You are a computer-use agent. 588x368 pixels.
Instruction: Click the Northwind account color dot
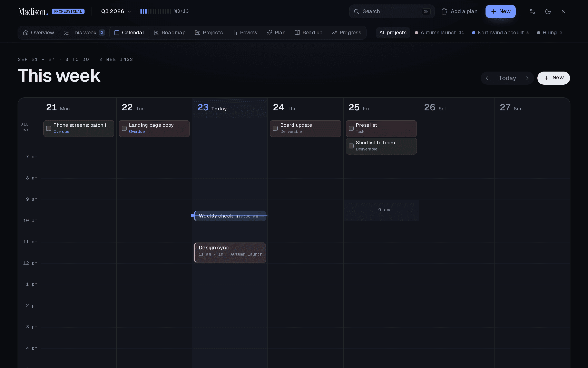pos(473,33)
